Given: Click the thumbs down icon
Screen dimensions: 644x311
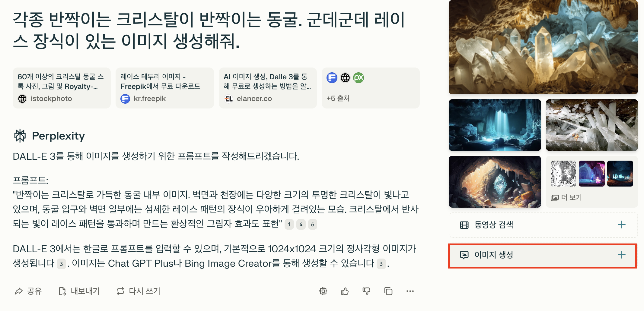Looking at the screenshot, I should pyautogui.click(x=366, y=291).
